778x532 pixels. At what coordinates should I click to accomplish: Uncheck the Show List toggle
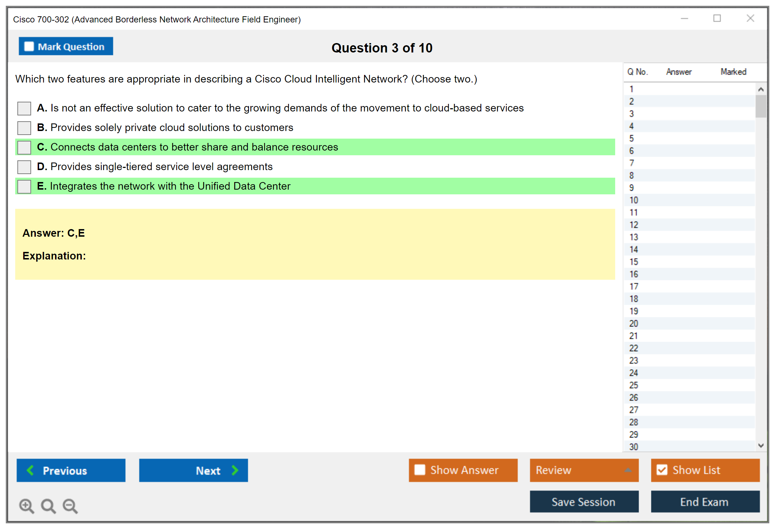coord(662,470)
